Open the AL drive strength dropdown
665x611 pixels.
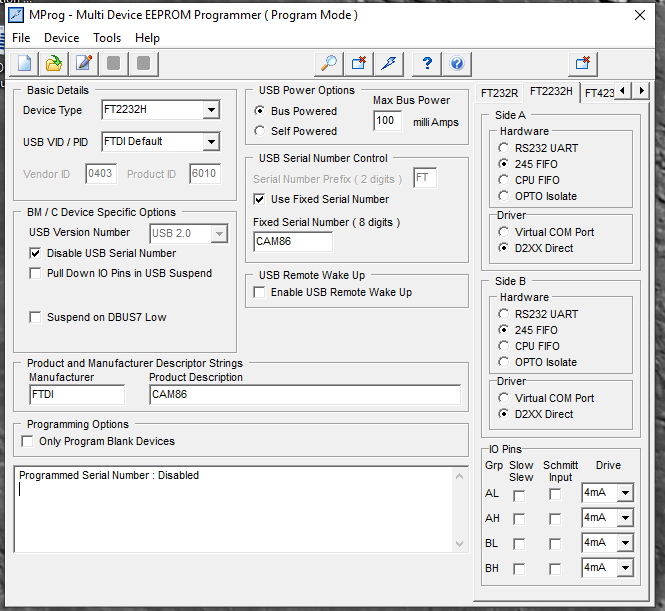click(x=625, y=493)
